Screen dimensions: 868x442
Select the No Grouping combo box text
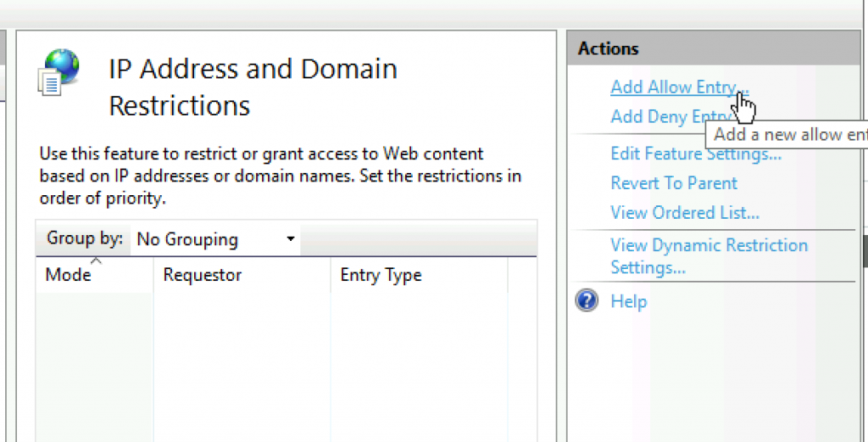187,239
